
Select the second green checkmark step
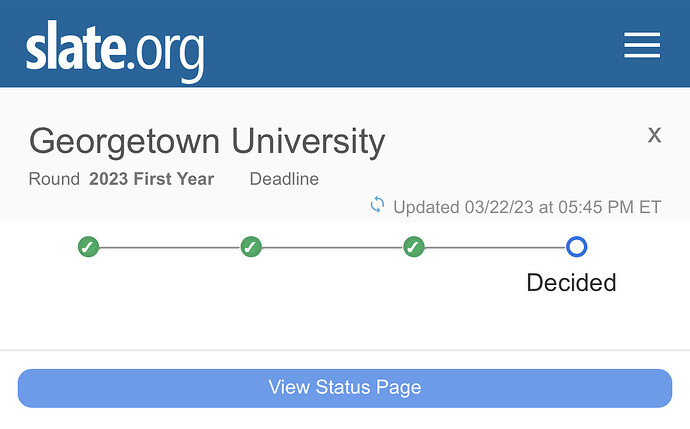click(x=251, y=246)
